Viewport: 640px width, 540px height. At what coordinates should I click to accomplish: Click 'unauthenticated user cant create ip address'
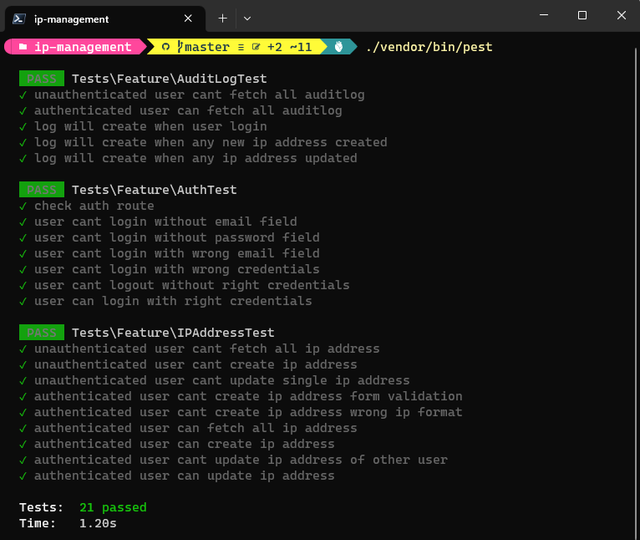tap(196, 365)
